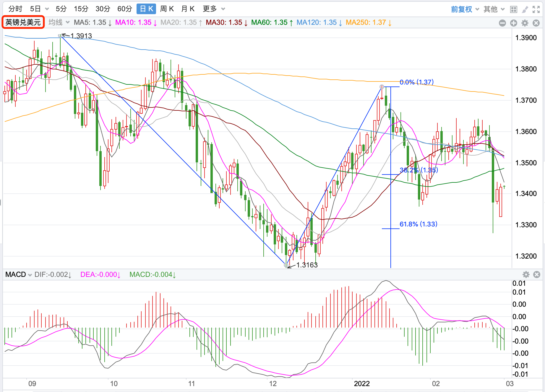Open the 其他 options dropdown
Screen dimensions: 545x392
(494, 9)
